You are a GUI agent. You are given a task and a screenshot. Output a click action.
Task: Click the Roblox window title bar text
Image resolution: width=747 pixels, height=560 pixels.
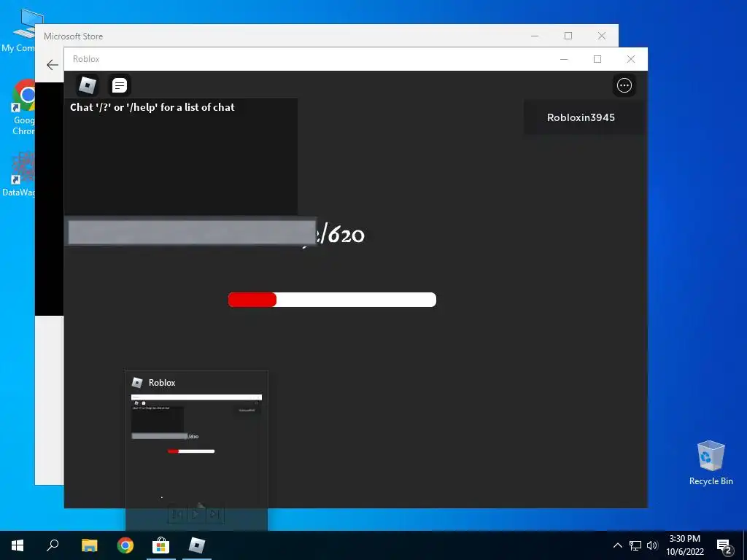86,59
